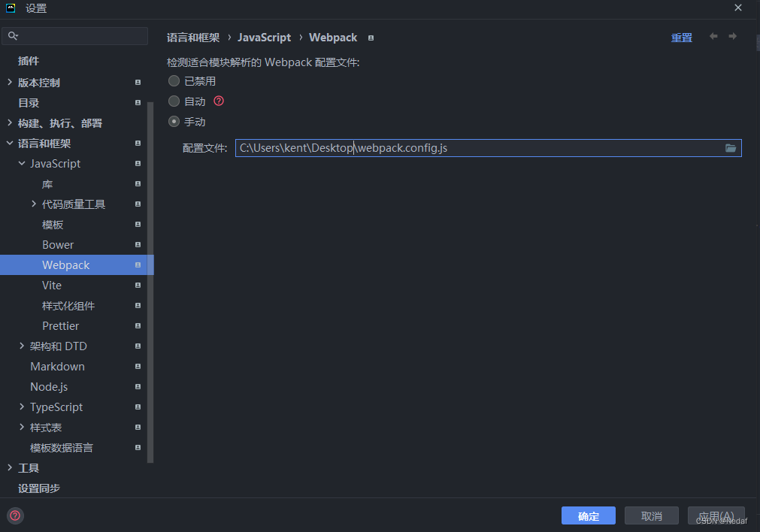Screen dimensions: 760x532
Task: Select the 手动 radio option
Action: click(x=174, y=121)
